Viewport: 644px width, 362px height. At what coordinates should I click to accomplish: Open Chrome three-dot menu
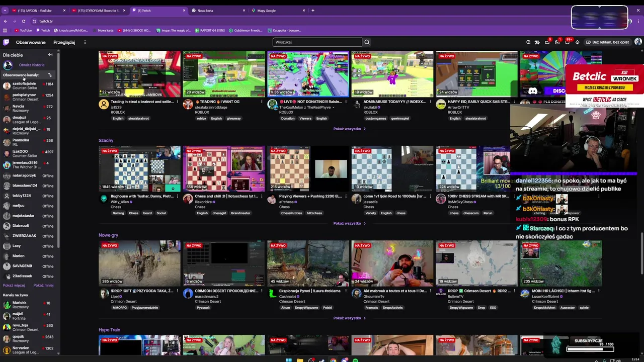click(x=638, y=21)
